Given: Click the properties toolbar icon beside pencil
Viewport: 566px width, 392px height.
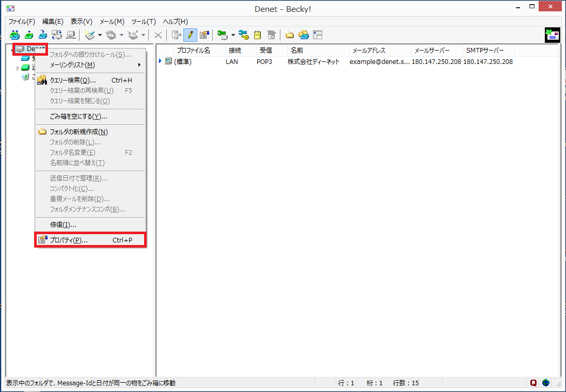Looking at the screenshot, I should point(205,35).
